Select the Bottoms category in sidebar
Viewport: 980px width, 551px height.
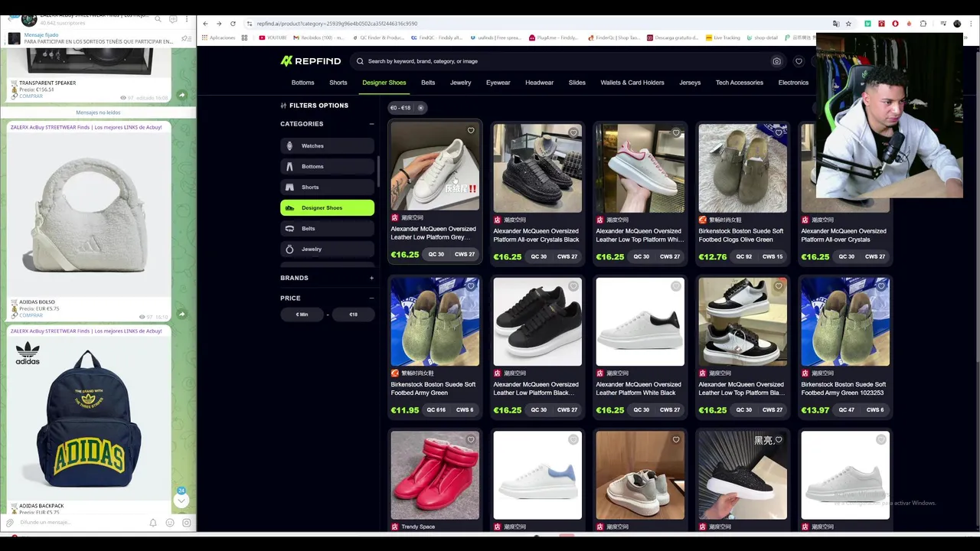327,166
